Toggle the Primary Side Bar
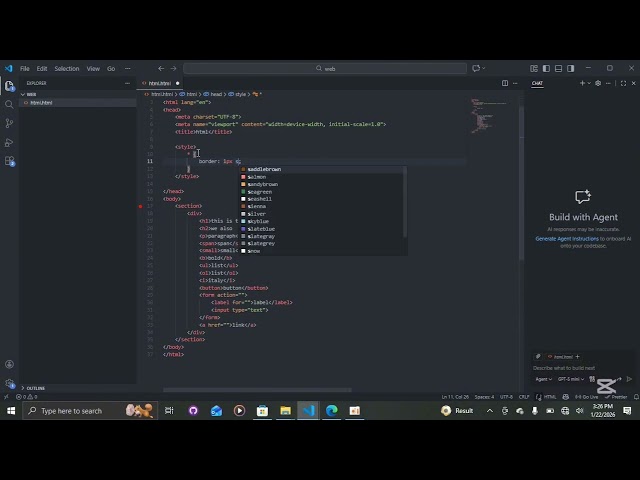 (546, 69)
